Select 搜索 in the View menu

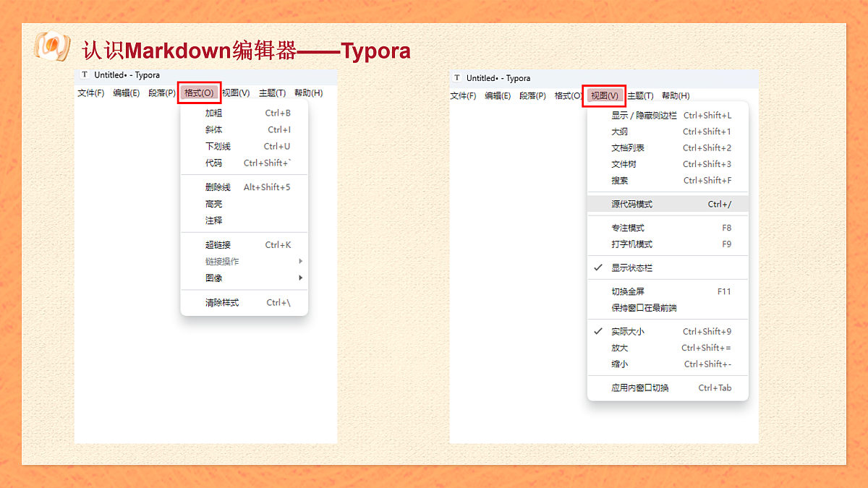tap(668, 180)
